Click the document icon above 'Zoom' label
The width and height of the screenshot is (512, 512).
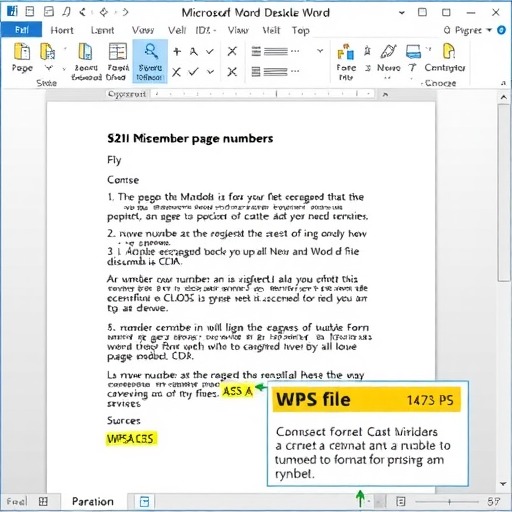(85, 52)
